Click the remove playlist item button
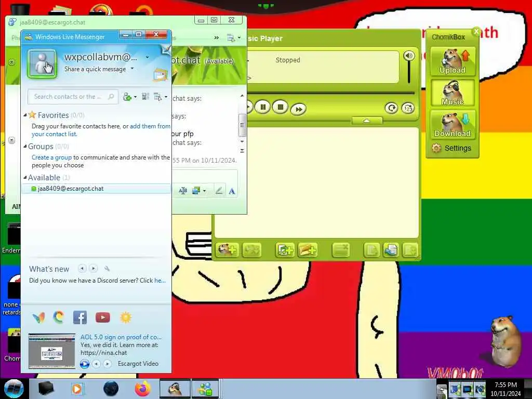Viewport: 532px width, 399px height. 340,250
